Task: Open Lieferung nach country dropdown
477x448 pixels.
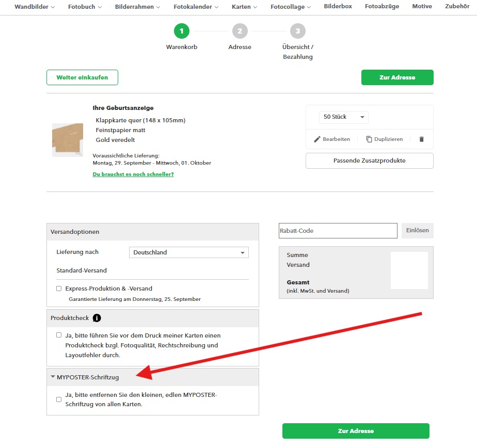Action: click(x=188, y=252)
